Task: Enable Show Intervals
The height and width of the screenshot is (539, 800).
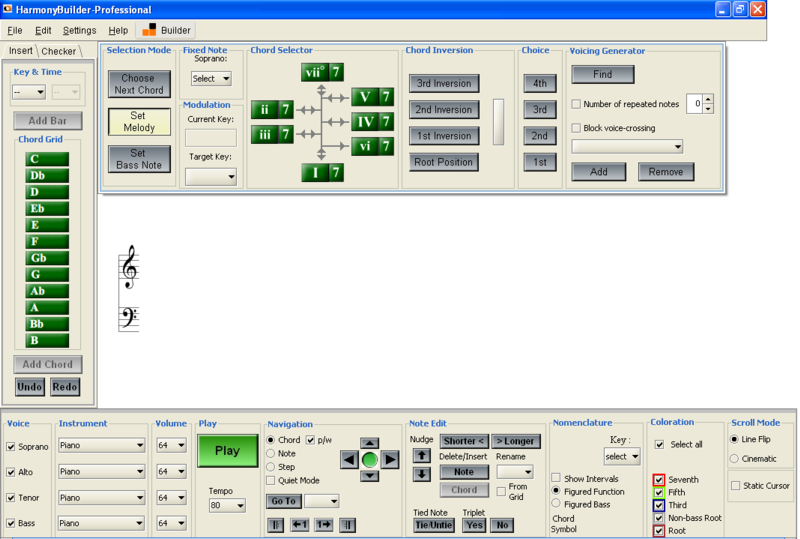Action: click(556, 478)
